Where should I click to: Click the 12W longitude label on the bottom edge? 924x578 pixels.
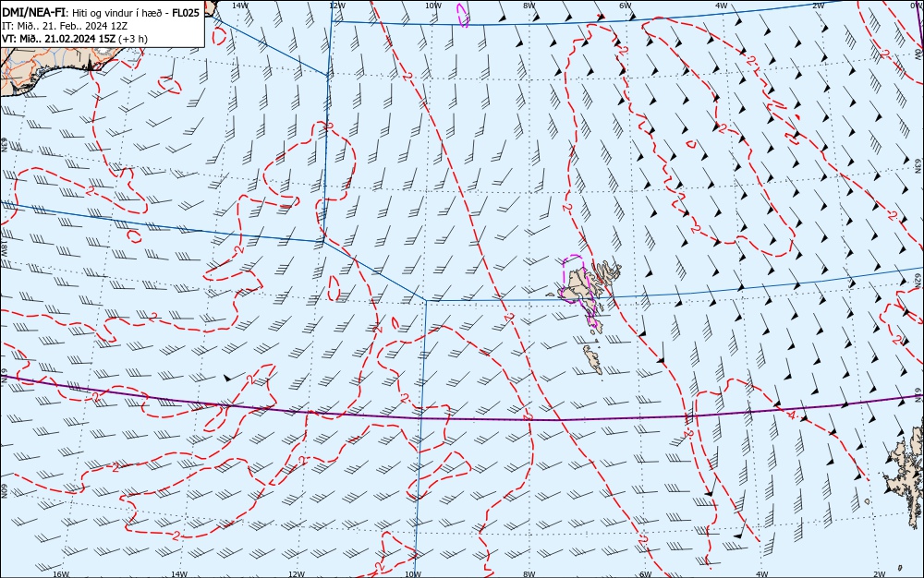pyautogui.click(x=297, y=574)
